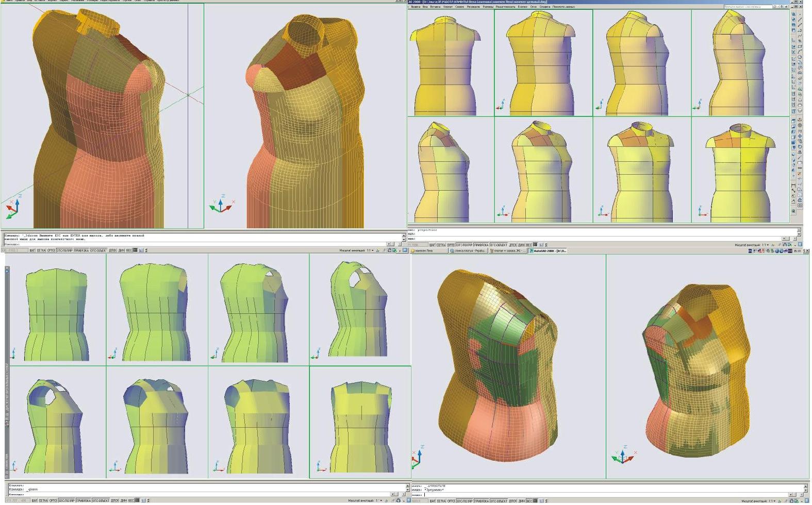Click command history scroll-up arrow in top-right window

click(x=800, y=230)
